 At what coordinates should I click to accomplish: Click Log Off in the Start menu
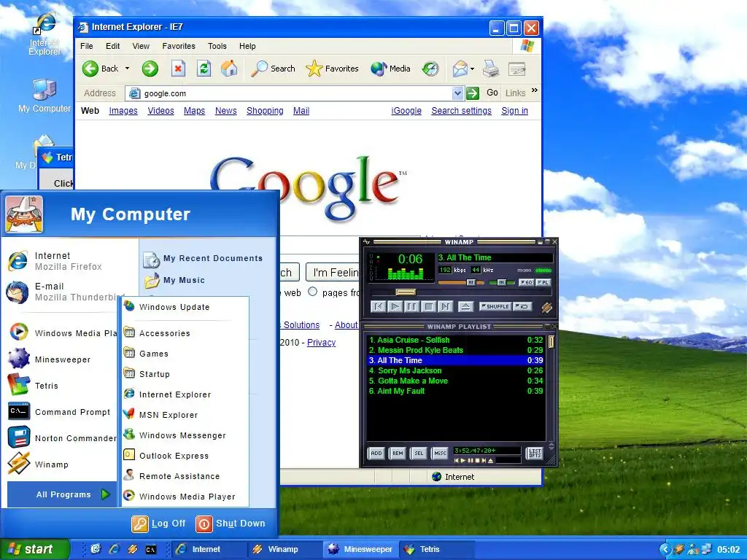click(x=158, y=524)
